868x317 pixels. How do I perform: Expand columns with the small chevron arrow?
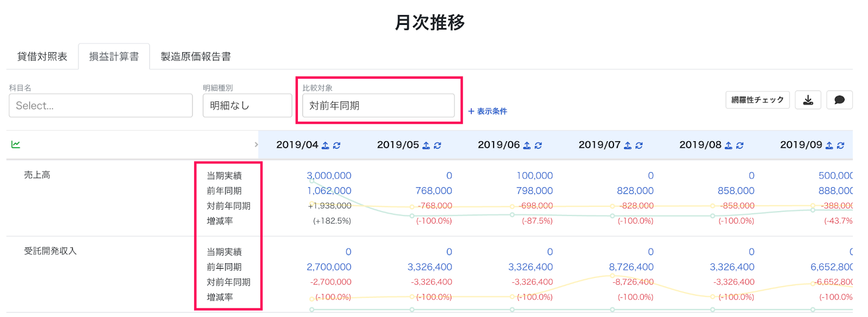[256, 144]
